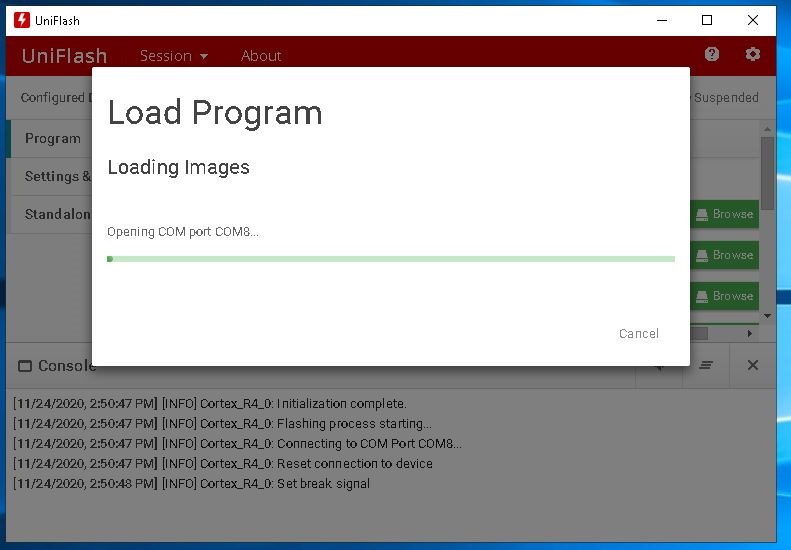791x550 pixels.
Task: Click the Console panel window icon
Action: coord(25,366)
